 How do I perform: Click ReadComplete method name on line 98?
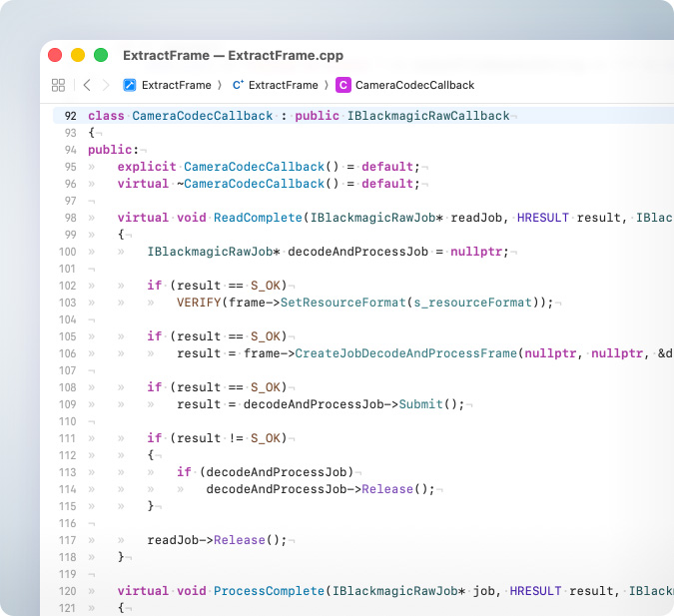coord(258,218)
